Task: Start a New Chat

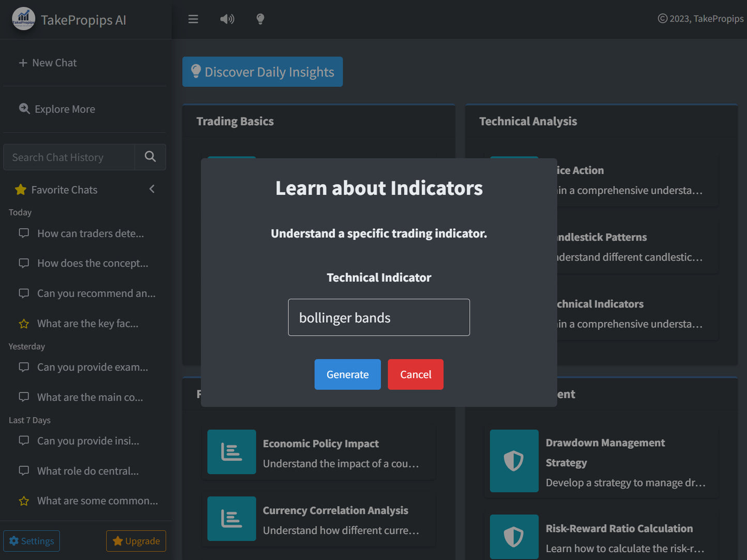Action: [48, 63]
